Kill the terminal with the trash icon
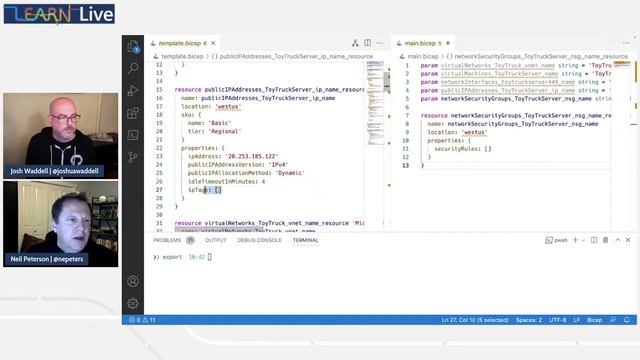Screen dimensions: 640x360 tap(606, 240)
